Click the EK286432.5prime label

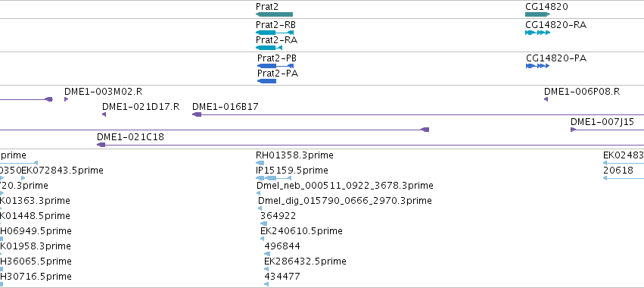coord(305,261)
